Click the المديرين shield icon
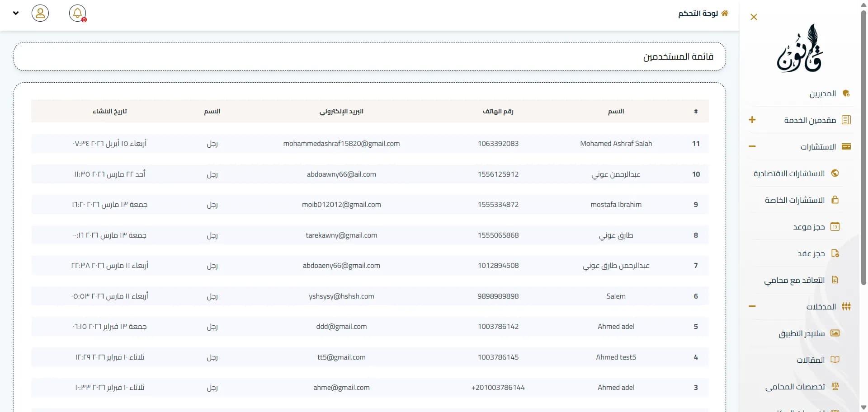Screen dimensions: 868x412 coord(846,94)
